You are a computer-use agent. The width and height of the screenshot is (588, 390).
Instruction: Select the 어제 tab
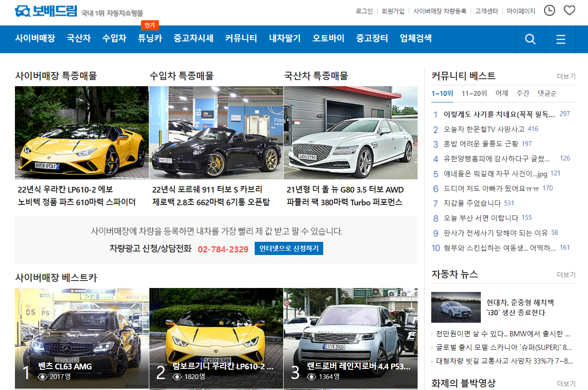point(502,93)
